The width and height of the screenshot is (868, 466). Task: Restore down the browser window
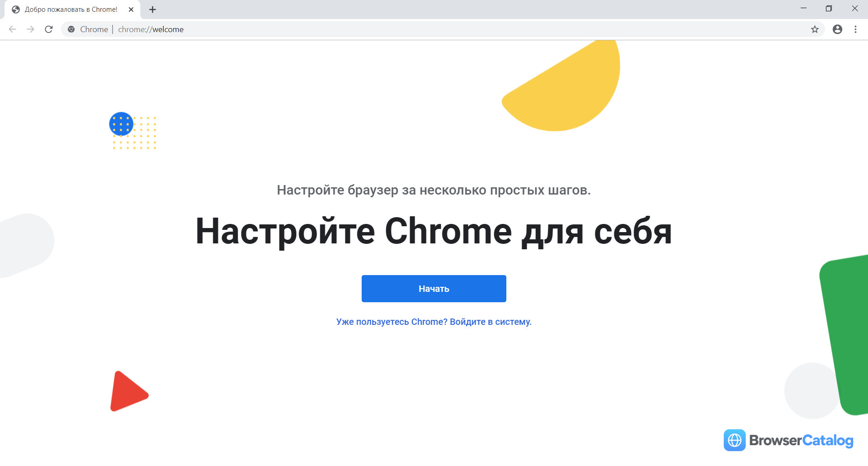(829, 9)
